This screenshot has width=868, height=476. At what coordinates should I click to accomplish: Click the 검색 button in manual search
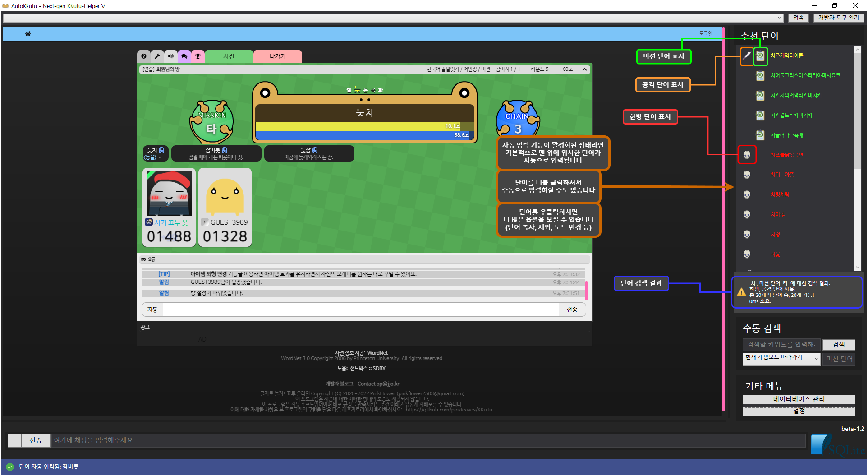pos(839,345)
